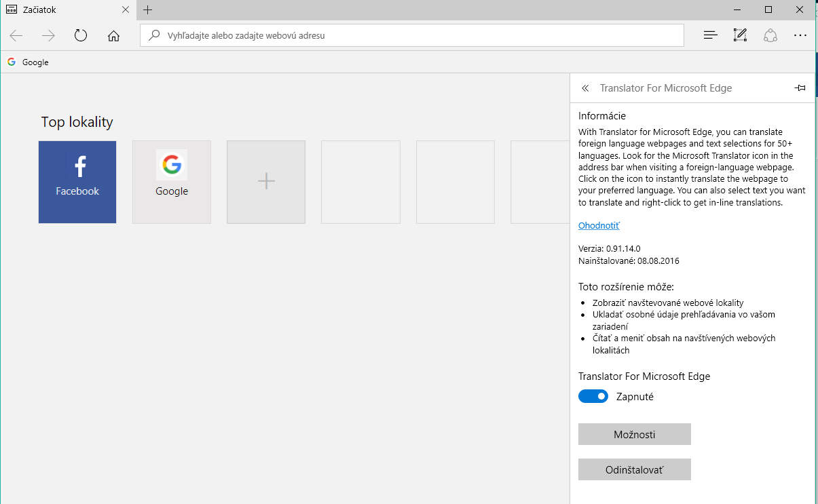The image size is (818, 504).
Task: Open Google favorite in favorites bar
Action: pos(28,62)
